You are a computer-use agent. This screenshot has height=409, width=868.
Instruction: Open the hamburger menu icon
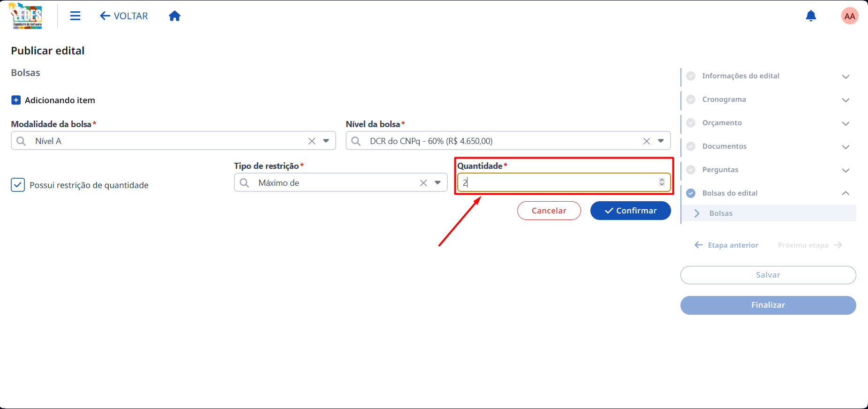tap(75, 16)
